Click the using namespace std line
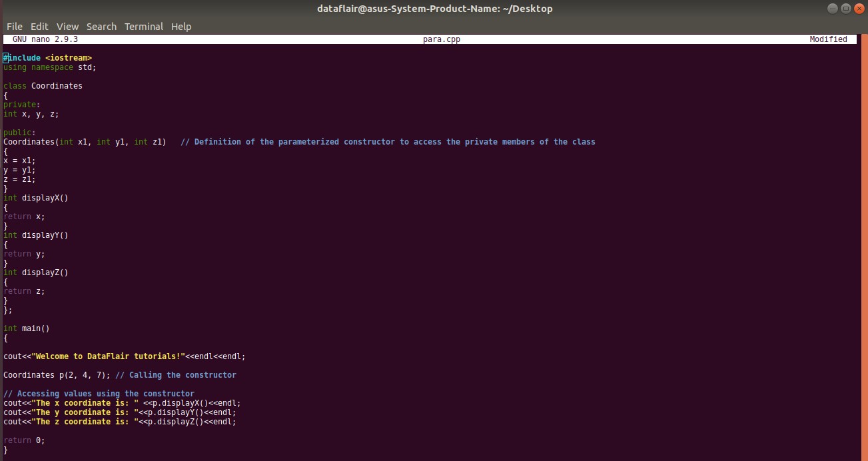868x461 pixels. (49, 67)
